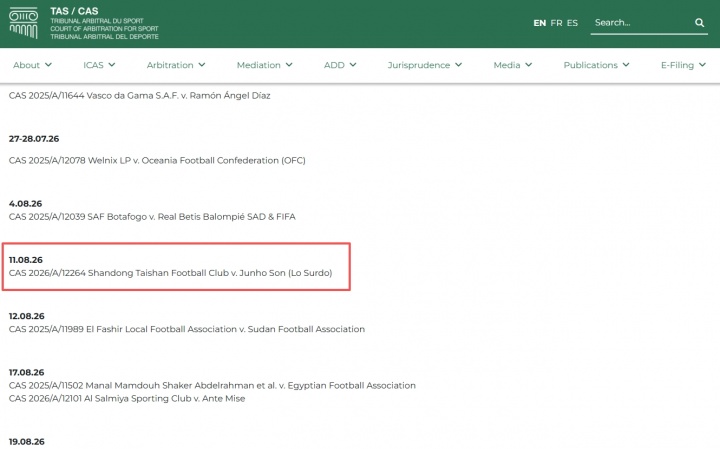Screen dimensions: 720x449
Task: Switch language to EN
Action: coord(540,23)
